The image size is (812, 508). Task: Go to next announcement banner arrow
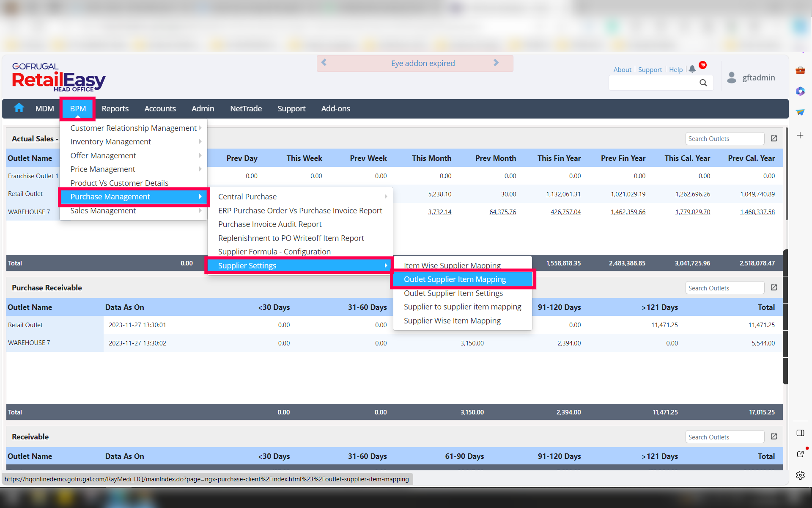pyautogui.click(x=496, y=63)
